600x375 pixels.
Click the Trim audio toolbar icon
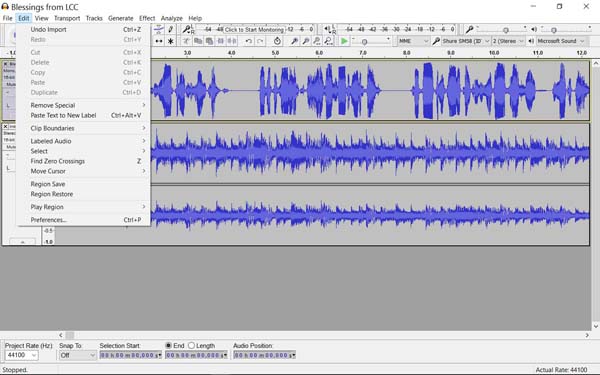pyautogui.click(x=221, y=41)
